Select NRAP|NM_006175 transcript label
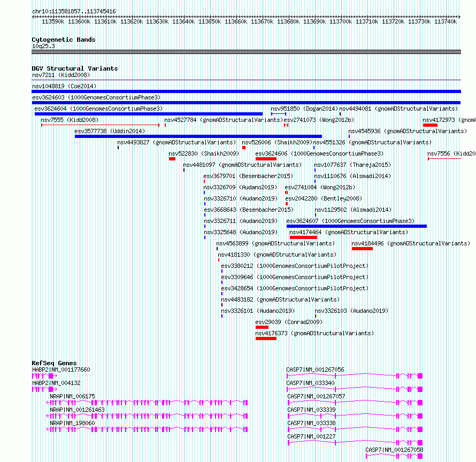This screenshot has height=462, width=476. click(x=72, y=396)
